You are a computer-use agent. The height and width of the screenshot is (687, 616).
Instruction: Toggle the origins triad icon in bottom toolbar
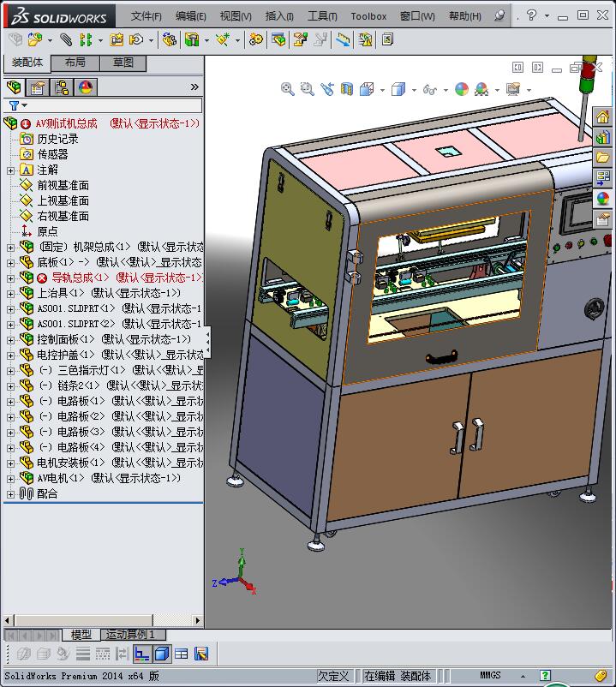pos(142,654)
